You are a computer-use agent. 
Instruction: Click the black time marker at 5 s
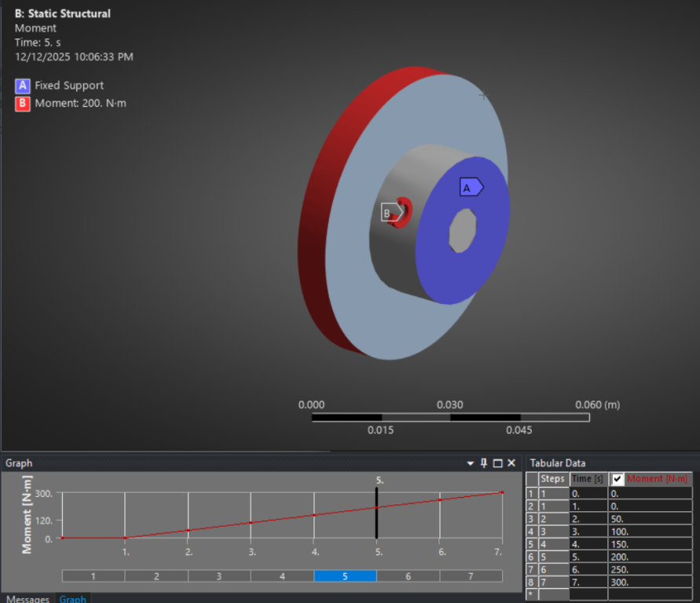376,513
